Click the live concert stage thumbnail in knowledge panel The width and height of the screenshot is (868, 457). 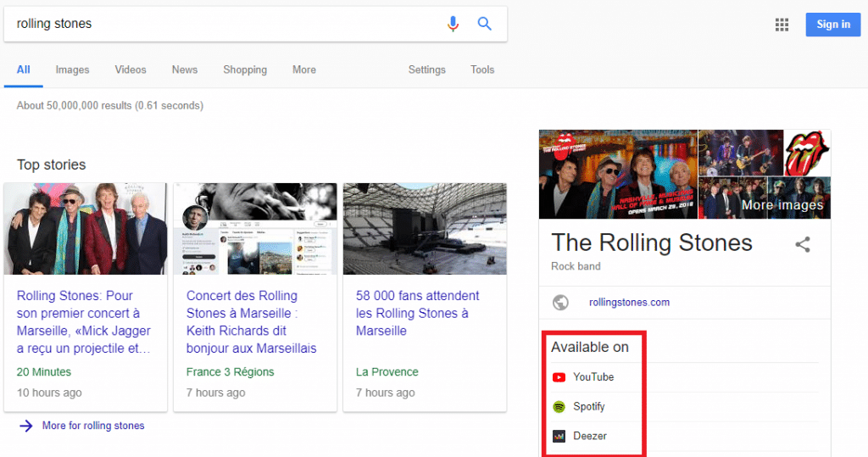(741, 153)
